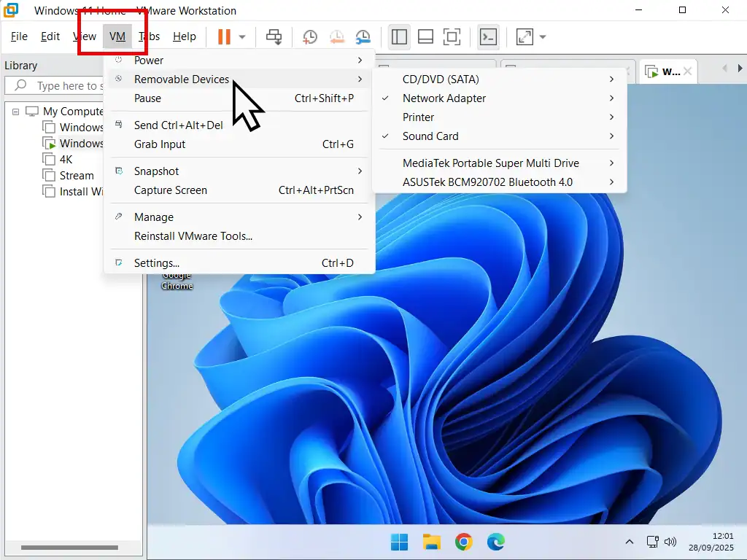
Task: Expand the Power submenu
Action: [239, 60]
